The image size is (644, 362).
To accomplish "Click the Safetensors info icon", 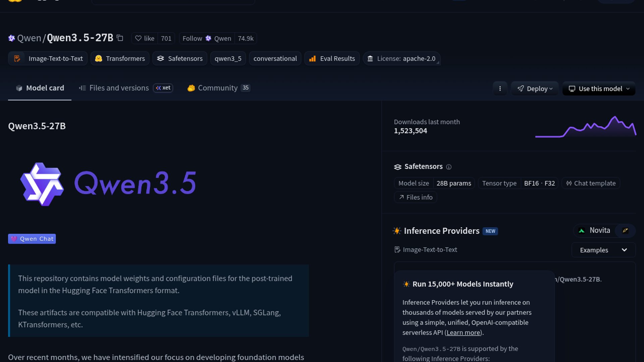I will pyautogui.click(x=448, y=167).
